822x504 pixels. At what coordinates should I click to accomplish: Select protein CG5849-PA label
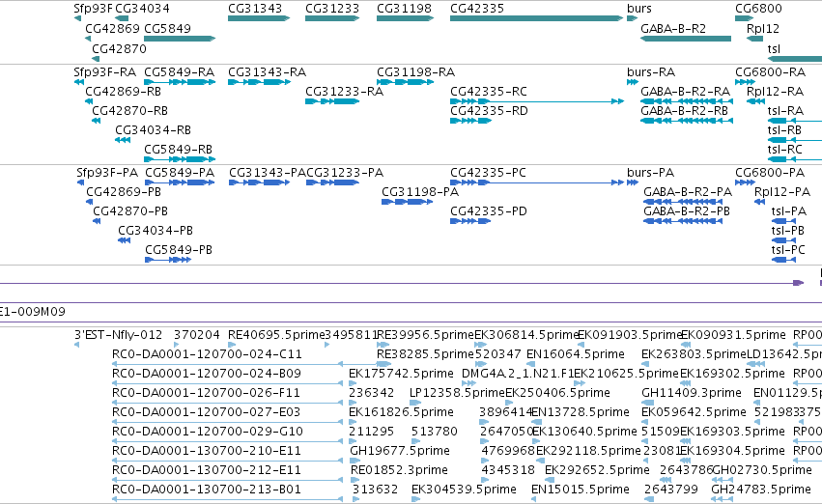(x=180, y=173)
